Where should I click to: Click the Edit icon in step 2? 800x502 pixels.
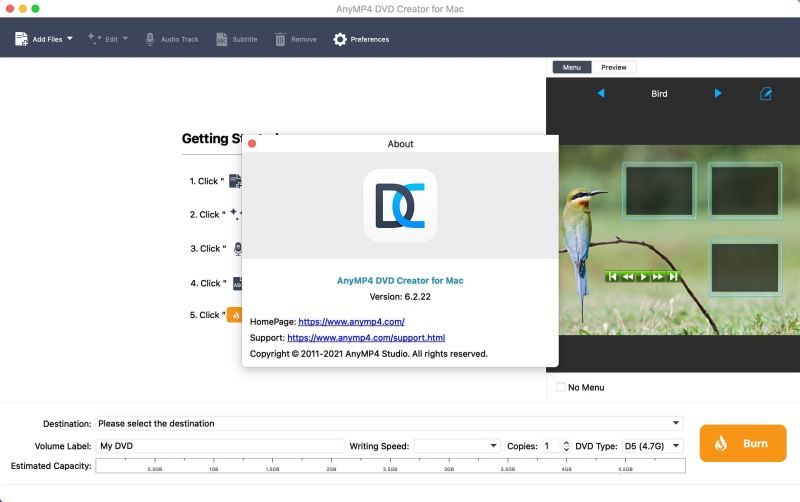[x=236, y=214]
